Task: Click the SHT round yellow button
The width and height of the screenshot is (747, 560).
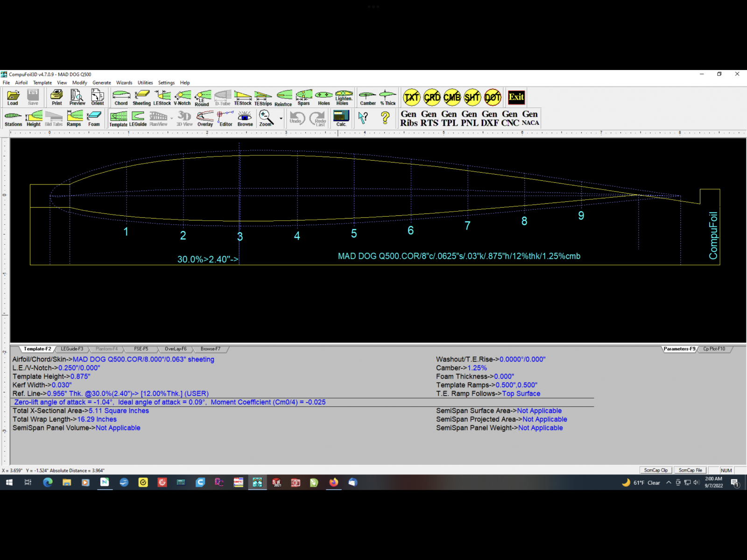Action: (x=472, y=97)
